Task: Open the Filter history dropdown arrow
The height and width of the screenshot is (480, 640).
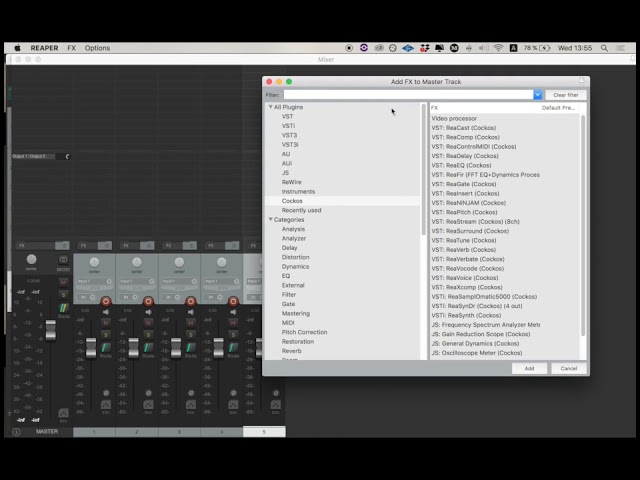Action: click(x=538, y=95)
